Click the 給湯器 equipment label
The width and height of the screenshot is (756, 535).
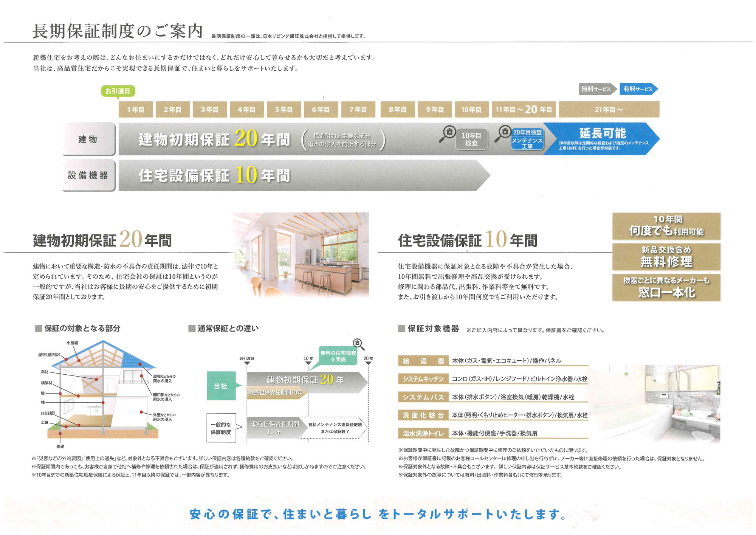pyautogui.click(x=423, y=361)
